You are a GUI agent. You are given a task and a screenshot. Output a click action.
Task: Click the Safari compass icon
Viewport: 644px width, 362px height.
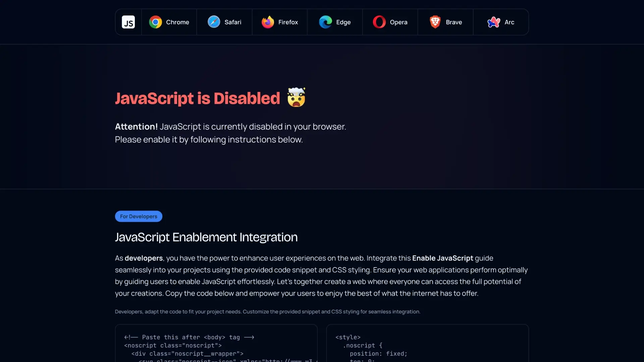click(214, 22)
